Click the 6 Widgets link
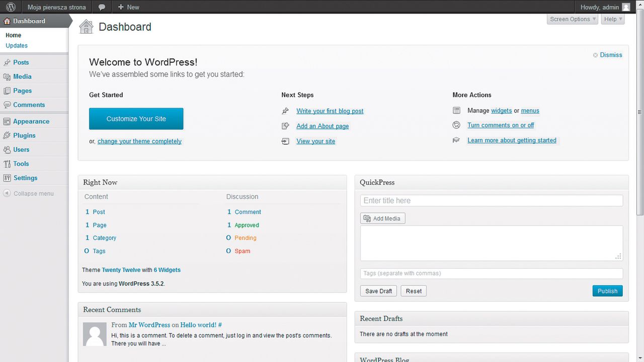The image size is (644, 362). [x=167, y=270]
